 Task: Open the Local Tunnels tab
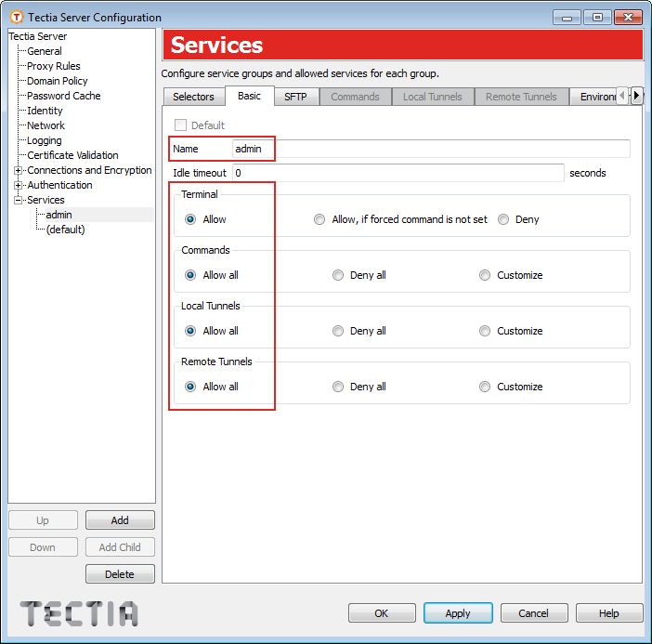tap(433, 97)
